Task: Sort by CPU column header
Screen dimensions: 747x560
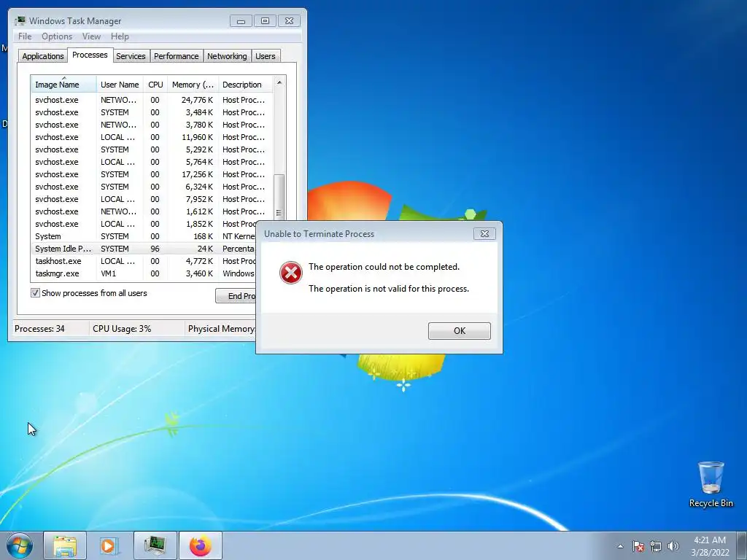Action: (155, 85)
